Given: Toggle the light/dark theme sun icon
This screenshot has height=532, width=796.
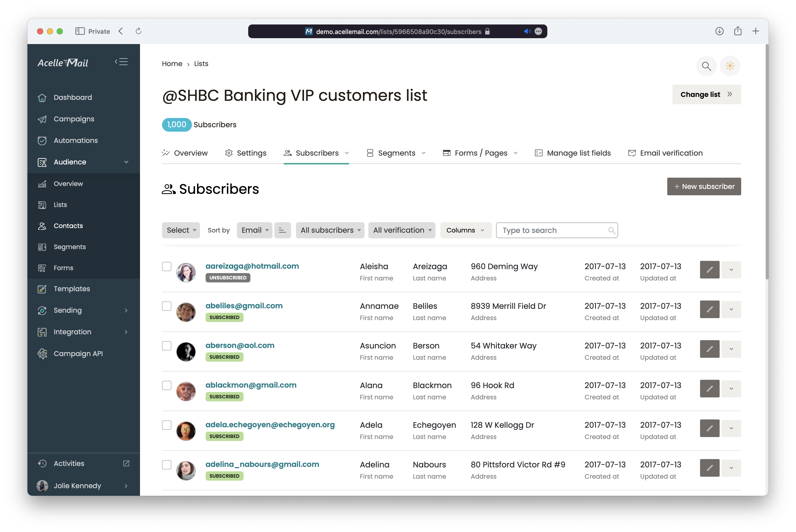Looking at the screenshot, I should pyautogui.click(x=730, y=66).
